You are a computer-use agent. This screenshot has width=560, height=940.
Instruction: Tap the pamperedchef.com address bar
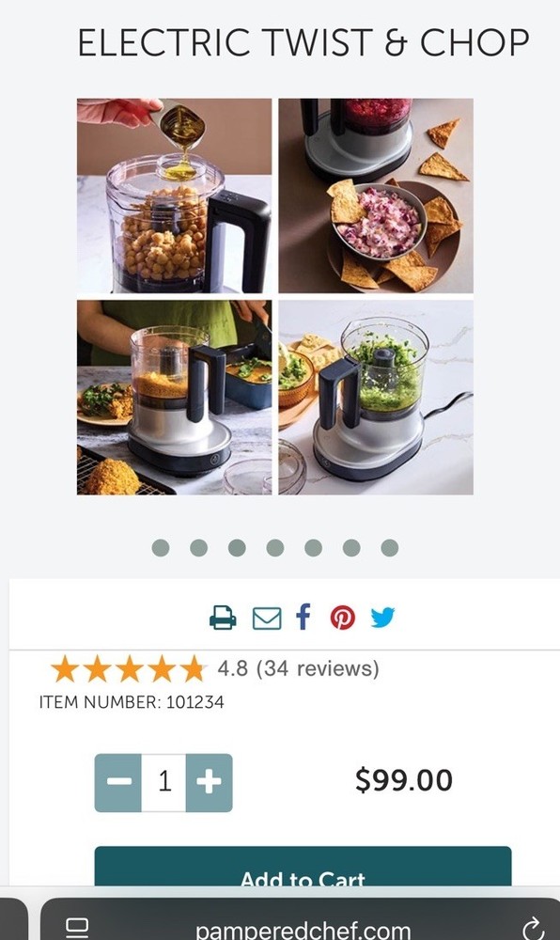click(x=303, y=930)
